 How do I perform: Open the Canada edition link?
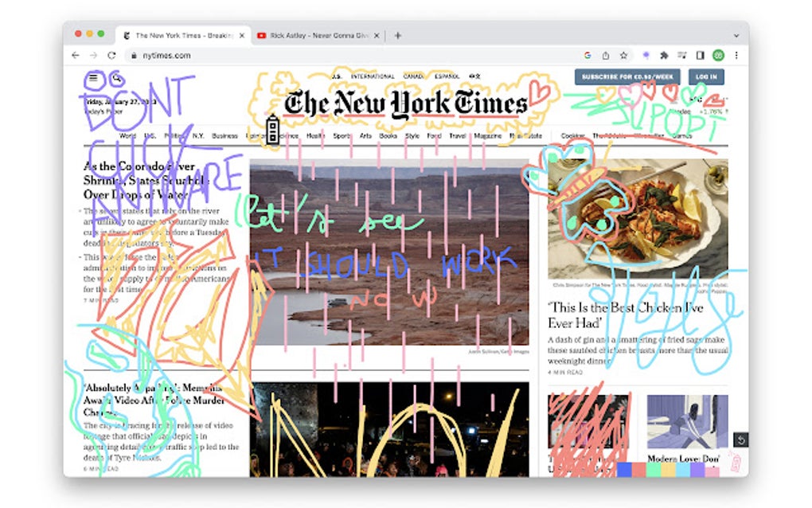tap(413, 76)
